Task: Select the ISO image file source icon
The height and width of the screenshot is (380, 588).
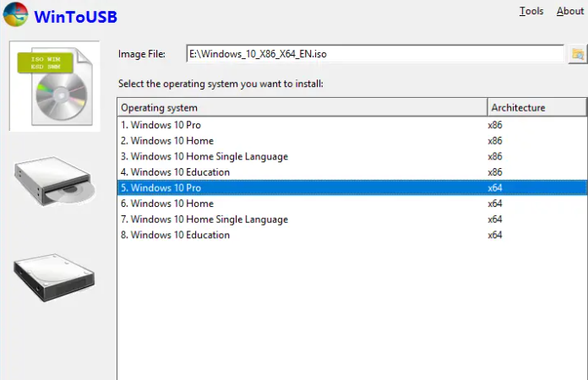Action: pos(54,86)
